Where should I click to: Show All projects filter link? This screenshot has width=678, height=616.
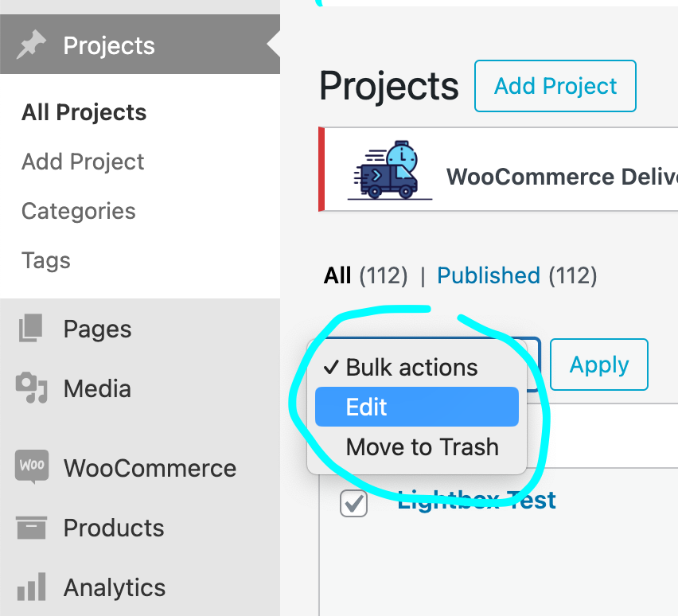337,275
